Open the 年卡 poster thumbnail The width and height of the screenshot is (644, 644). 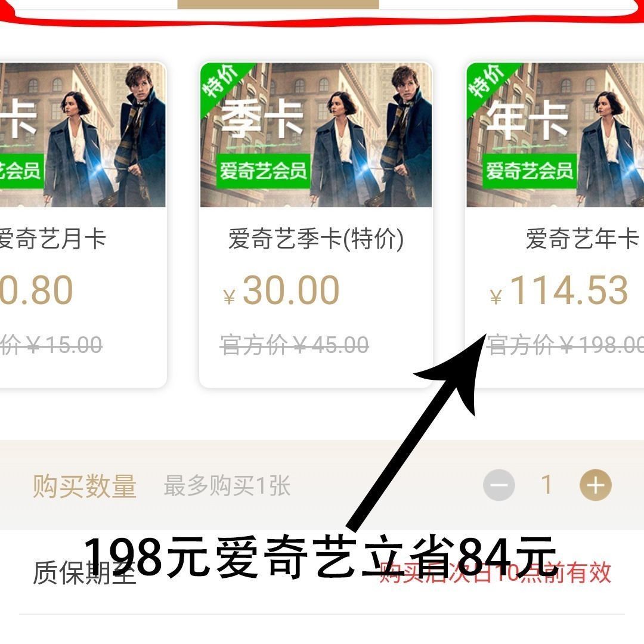(555, 135)
